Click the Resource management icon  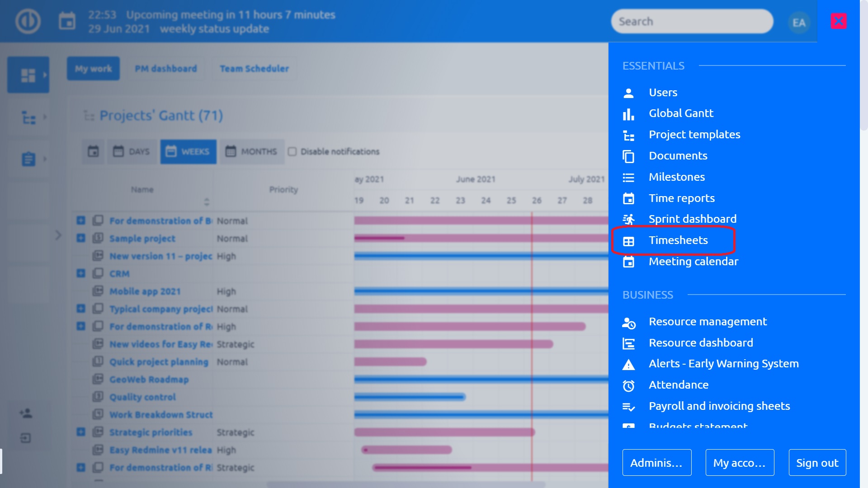[628, 322]
